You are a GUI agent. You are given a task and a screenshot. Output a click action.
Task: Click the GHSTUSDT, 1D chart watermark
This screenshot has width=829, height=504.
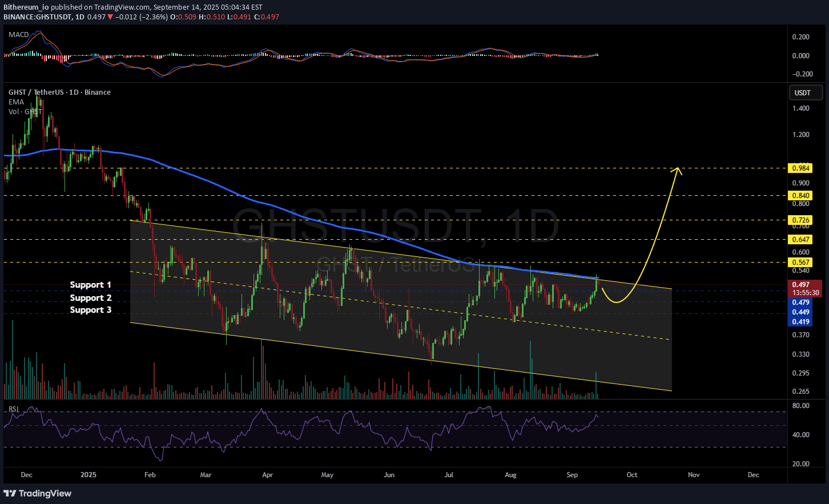click(x=395, y=225)
